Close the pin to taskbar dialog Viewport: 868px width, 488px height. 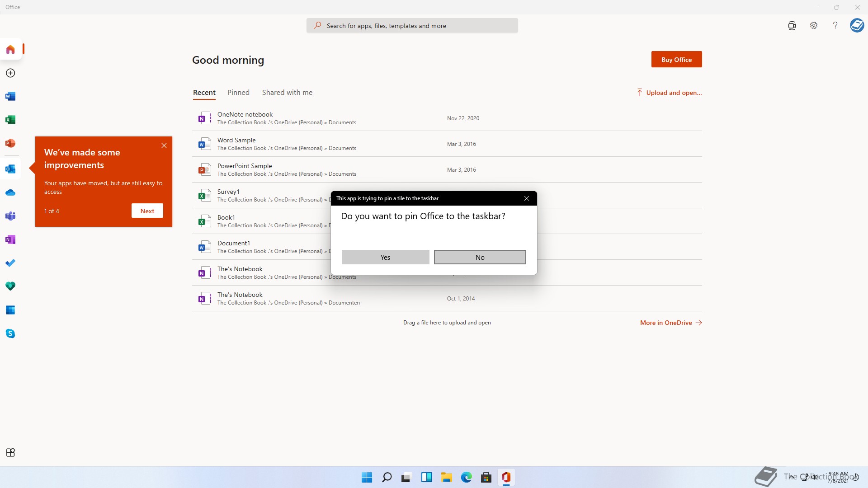pos(526,198)
